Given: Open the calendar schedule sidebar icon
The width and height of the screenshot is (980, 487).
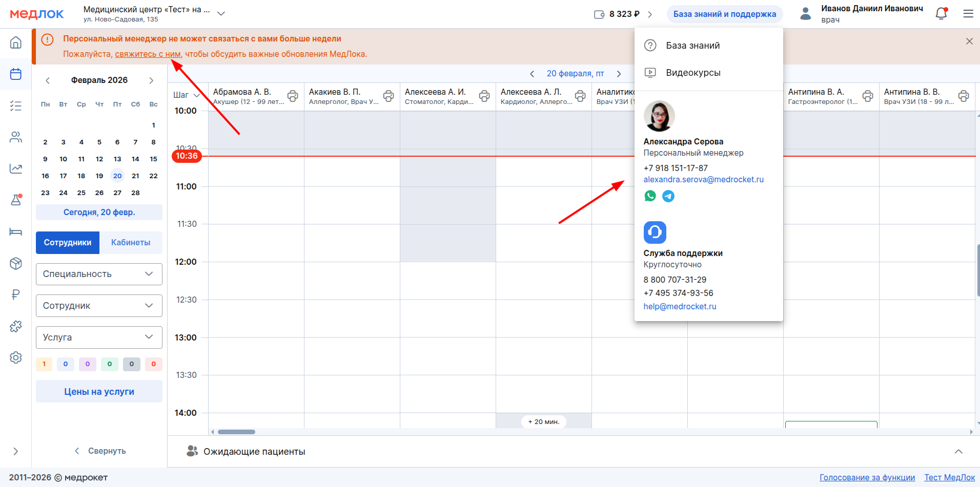Looking at the screenshot, I should coord(16,74).
